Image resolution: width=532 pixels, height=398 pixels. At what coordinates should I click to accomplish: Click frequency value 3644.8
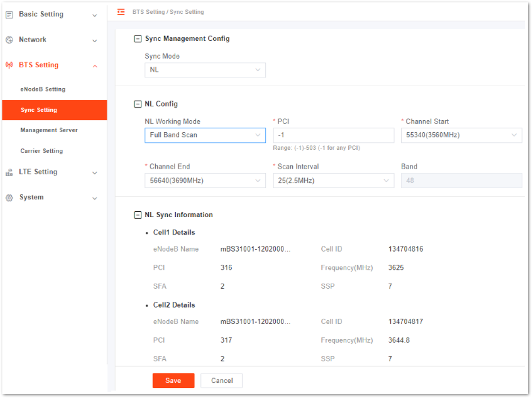399,340
